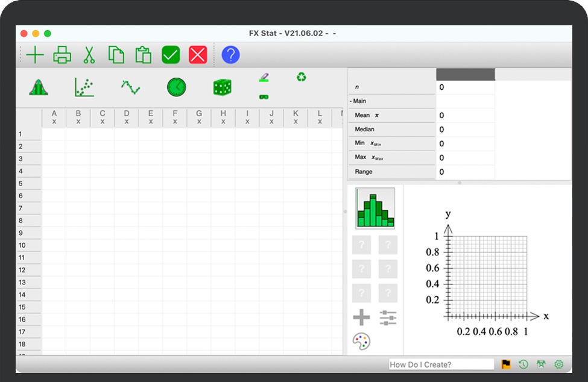Click the Range statistic row label
Viewport: 588px width, 382px height.
[x=392, y=172]
